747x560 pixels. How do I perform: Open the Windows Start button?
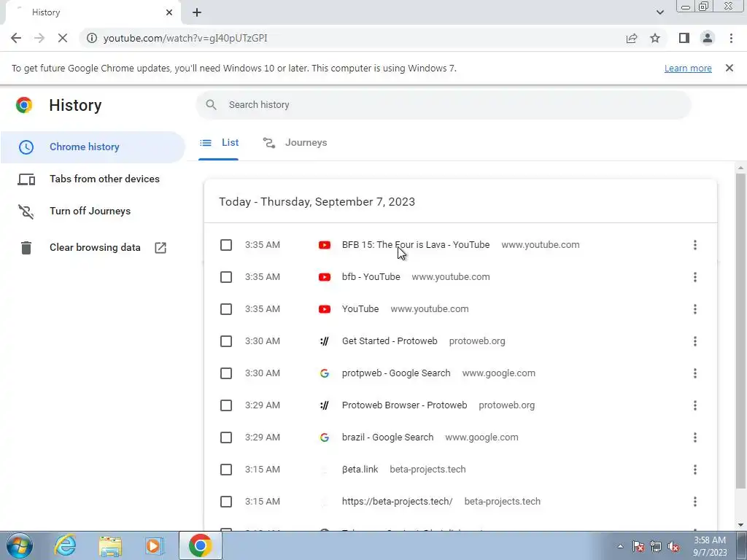(x=20, y=546)
